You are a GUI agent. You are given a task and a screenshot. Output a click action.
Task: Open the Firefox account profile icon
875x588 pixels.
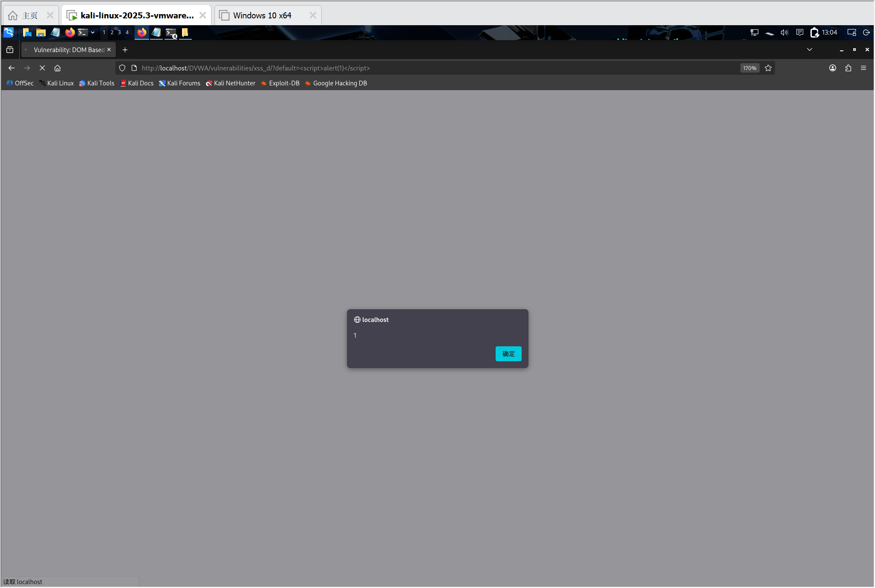click(x=833, y=68)
